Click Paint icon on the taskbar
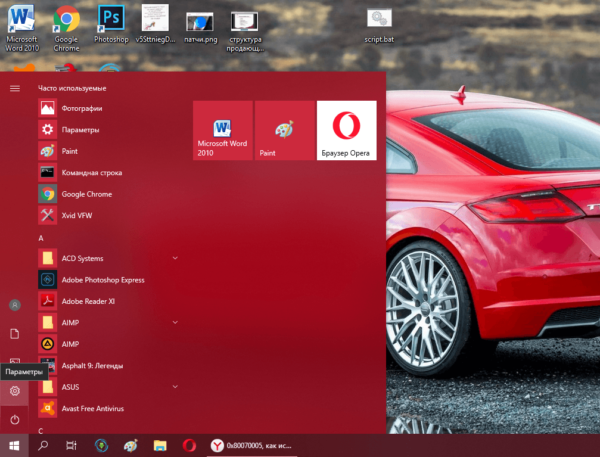 click(130, 446)
